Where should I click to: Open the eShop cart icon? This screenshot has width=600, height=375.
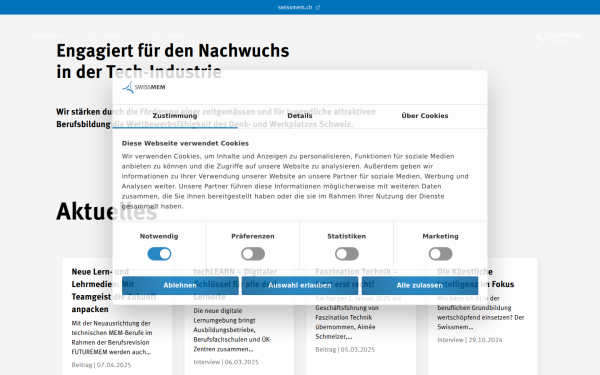coord(155,36)
